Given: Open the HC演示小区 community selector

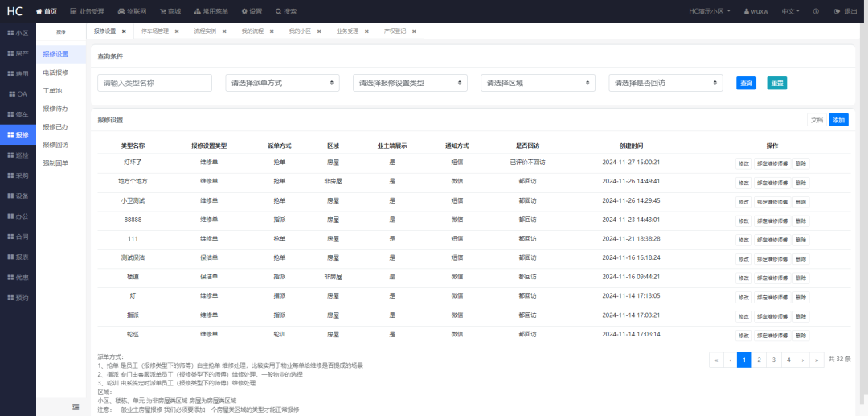Looking at the screenshot, I should tap(710, 11).
